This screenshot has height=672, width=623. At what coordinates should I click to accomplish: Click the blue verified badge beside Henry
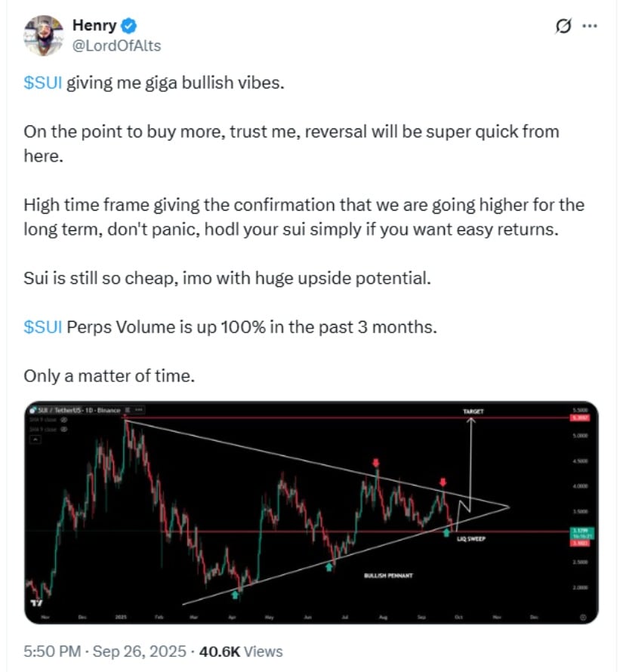click(x=129, y=26)
